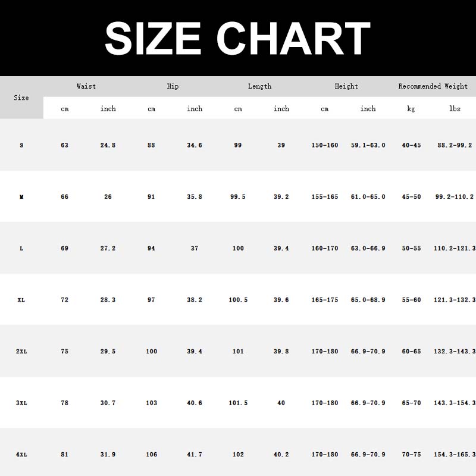
Task: Click the lbs sub-header under Recommended Weight
Action: 455,109
